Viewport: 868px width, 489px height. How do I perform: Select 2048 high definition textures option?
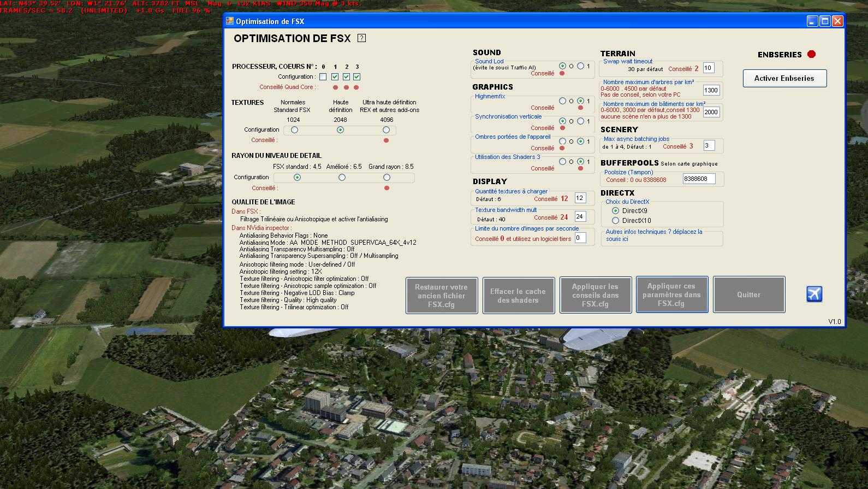click(x=341, y=130)
